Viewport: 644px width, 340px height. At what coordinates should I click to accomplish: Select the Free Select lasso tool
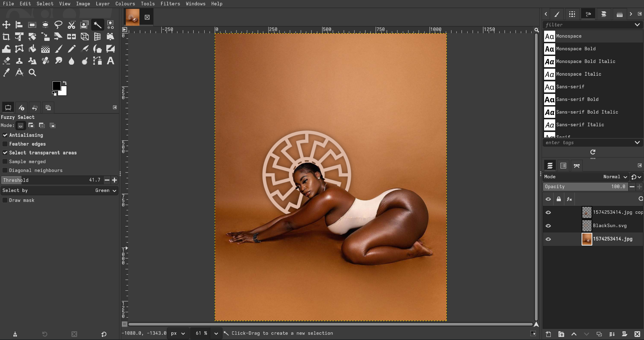[x=58, y=25]
